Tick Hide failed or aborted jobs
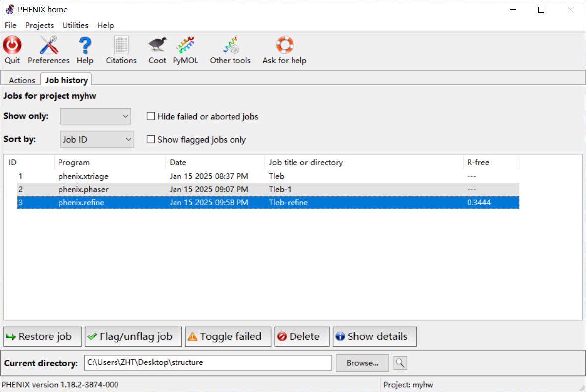The image size is (586, 392). pos(151,116)
